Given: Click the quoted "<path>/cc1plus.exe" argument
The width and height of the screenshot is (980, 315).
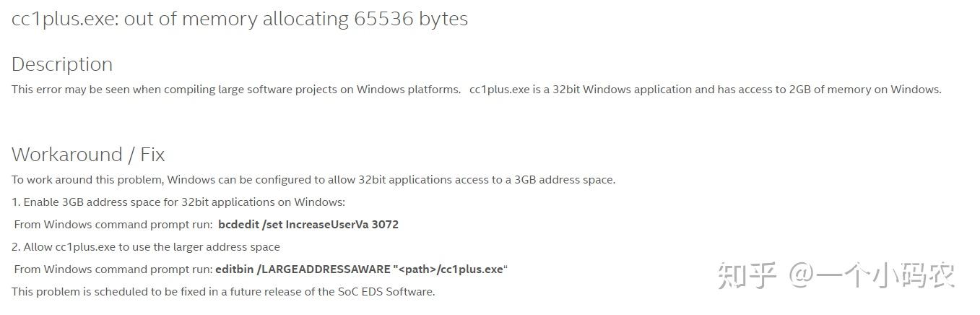Looking at the screenshot, I should [x=449, y=269].
